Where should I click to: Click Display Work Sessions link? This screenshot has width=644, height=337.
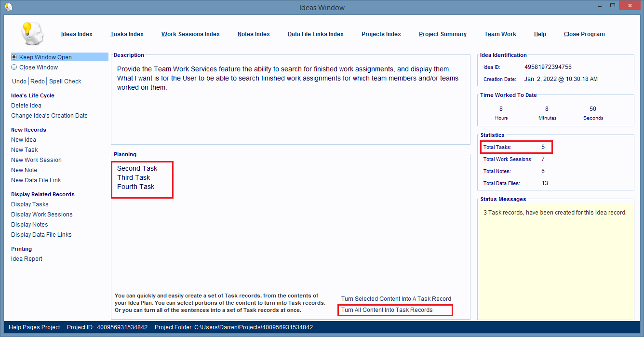pos(42,215)
